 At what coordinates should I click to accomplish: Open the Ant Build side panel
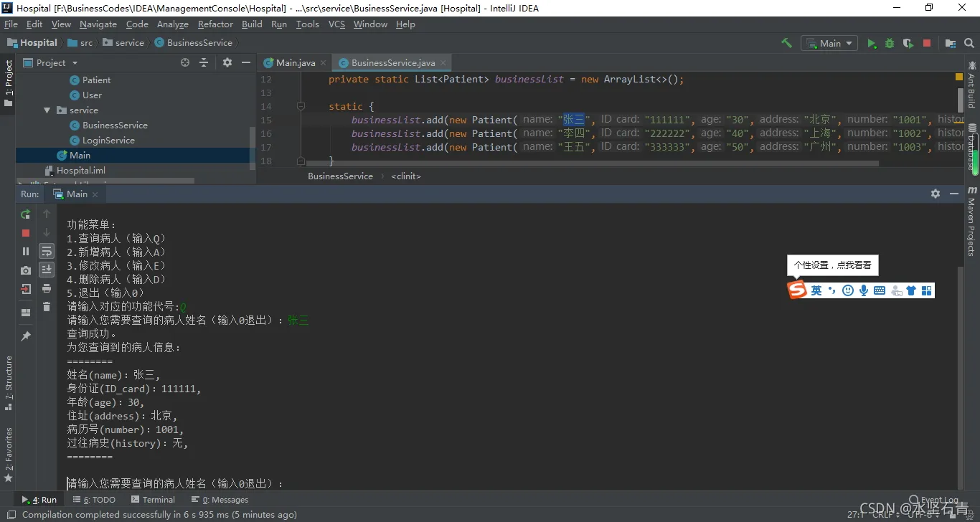coord(972,85)
